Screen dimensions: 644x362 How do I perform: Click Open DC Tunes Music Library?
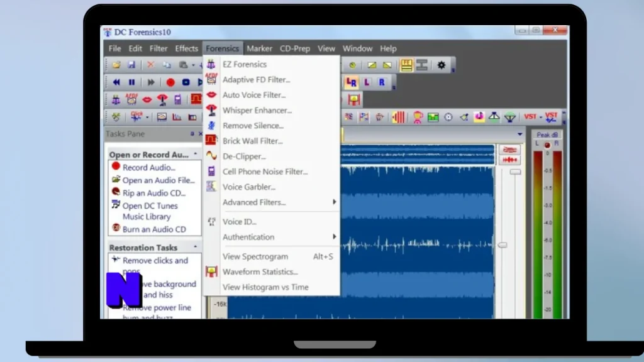[150, 211]
